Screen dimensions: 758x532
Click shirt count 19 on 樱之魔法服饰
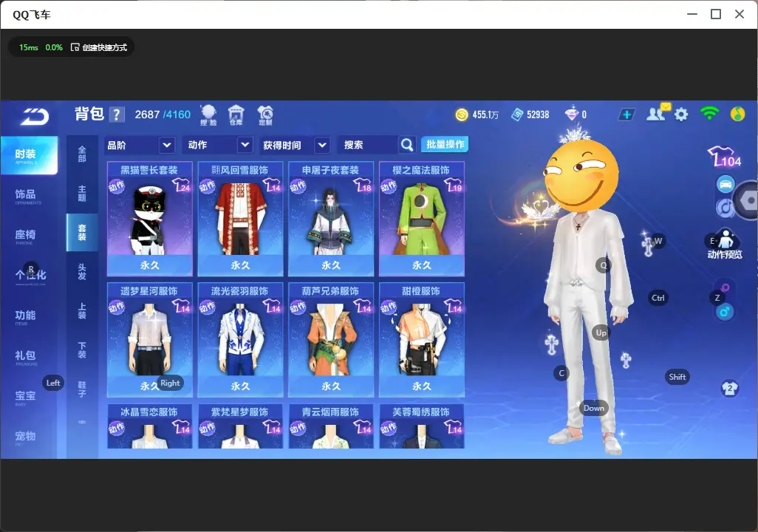pos(453,185)
